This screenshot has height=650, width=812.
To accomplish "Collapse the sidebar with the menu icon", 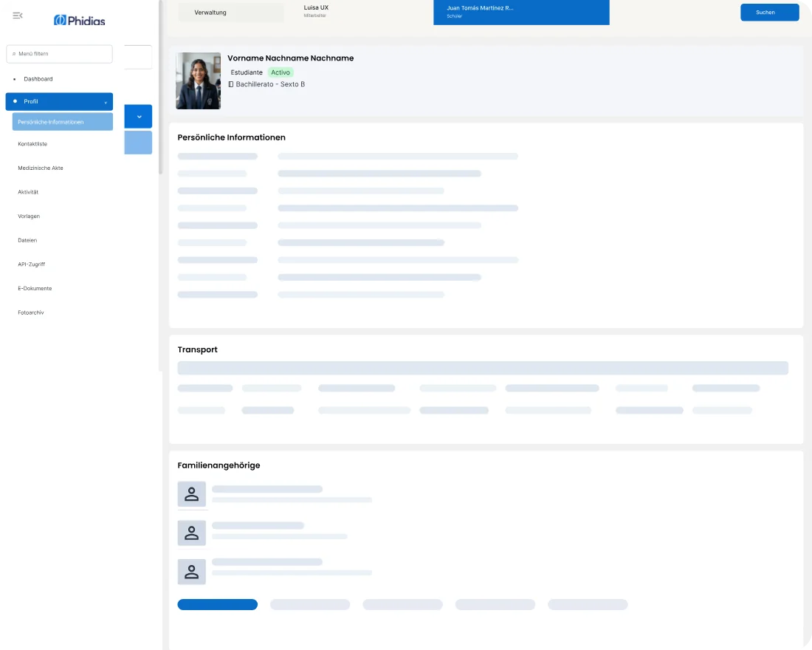I will (18, 16).
